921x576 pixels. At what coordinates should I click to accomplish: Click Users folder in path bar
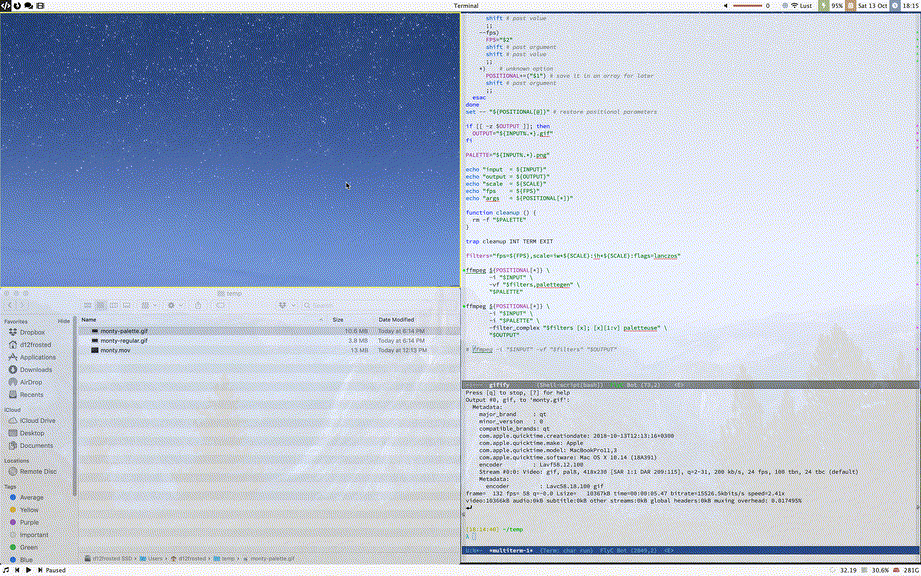[152, 558]
